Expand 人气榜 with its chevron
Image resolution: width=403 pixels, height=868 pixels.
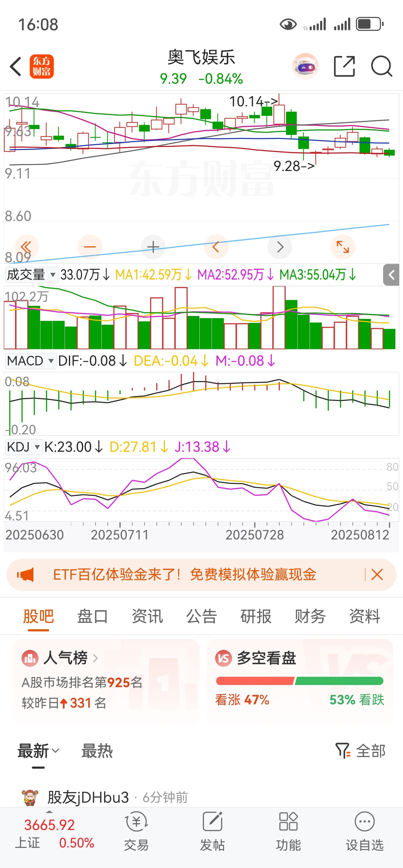click(95, 658)
